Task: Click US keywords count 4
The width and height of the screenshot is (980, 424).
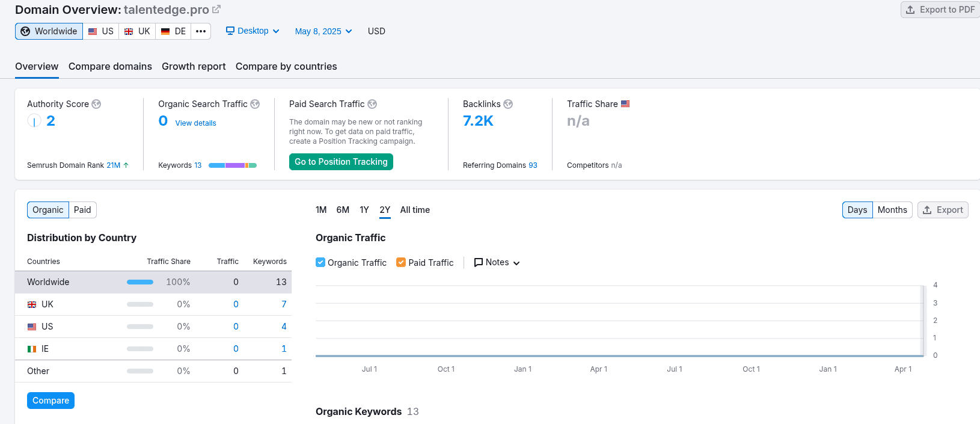Action: pyautogui.click(x=284, y=327)
